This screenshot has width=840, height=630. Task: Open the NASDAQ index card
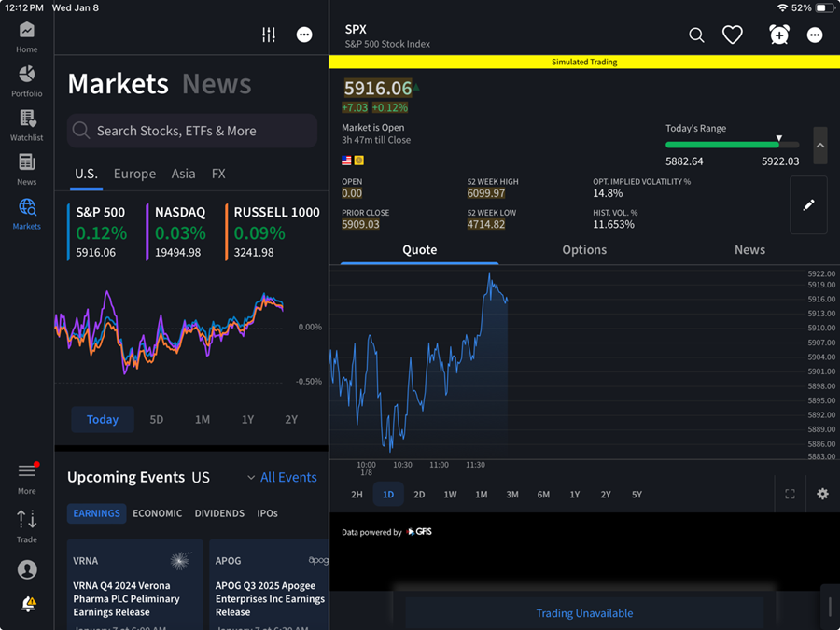179,232
